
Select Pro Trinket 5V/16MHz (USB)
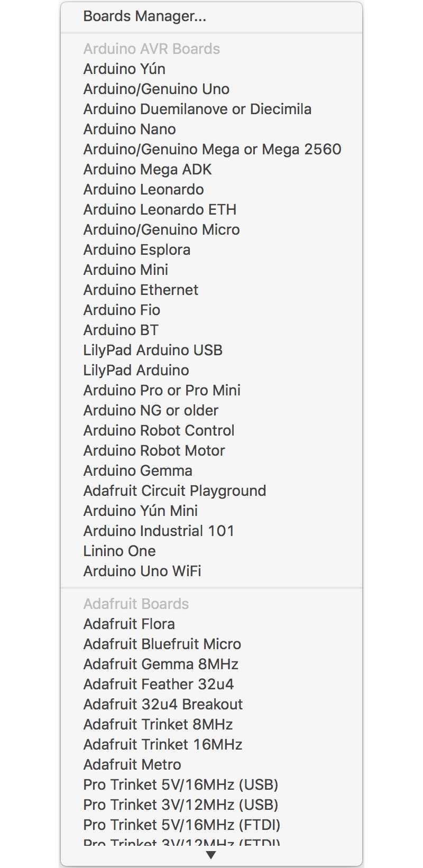click(181, 784)
